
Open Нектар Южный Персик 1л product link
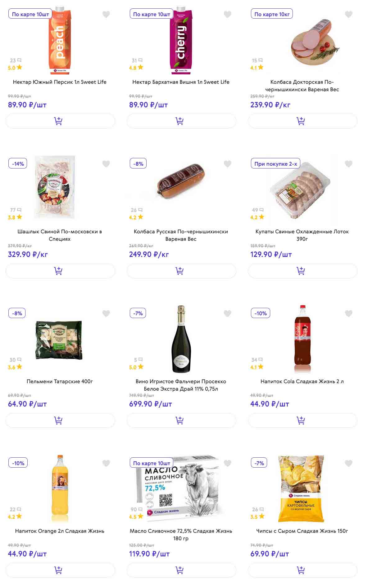[x=60, y=82]
